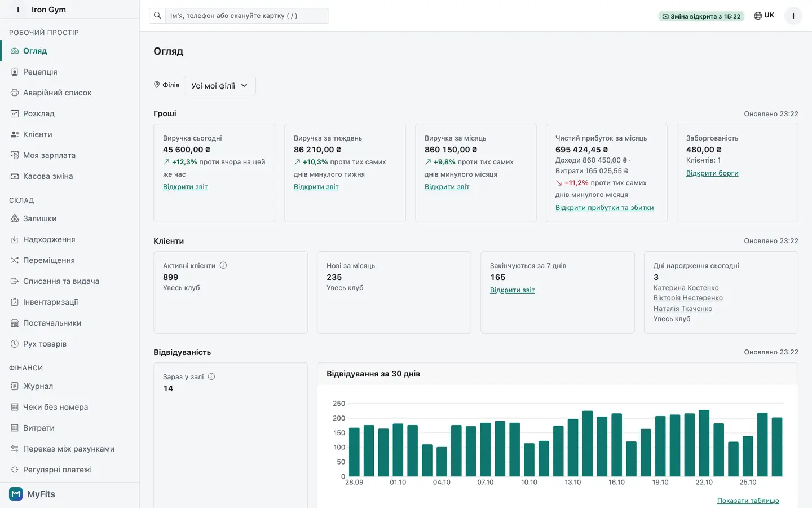Open report link under Виручка сьогодні
Image resolution: width=812 pixels, height=508 pixels.
[x=186, y=187]
